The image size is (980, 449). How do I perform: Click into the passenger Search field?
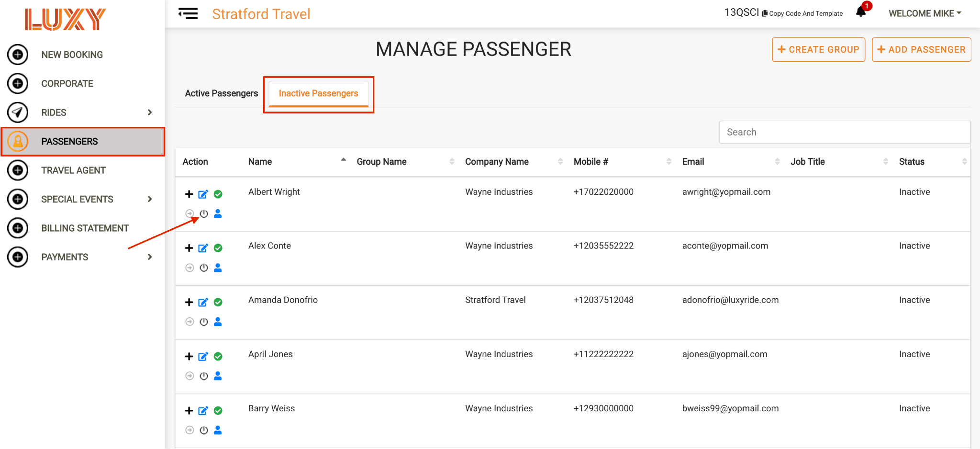(x=845, y=132)
